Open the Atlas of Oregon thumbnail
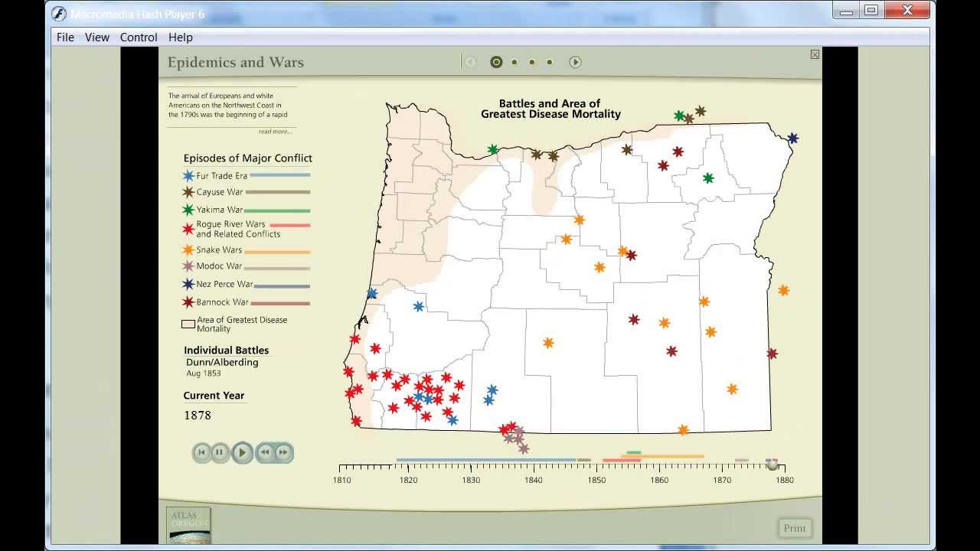Screen dimensions: 980x551 188,526
